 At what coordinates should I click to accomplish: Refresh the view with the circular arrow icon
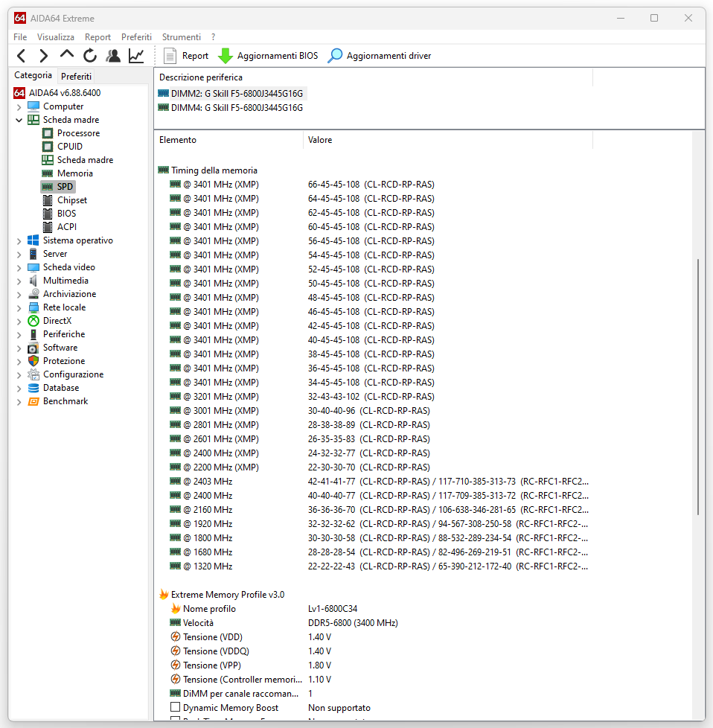[x=90, y=56]
